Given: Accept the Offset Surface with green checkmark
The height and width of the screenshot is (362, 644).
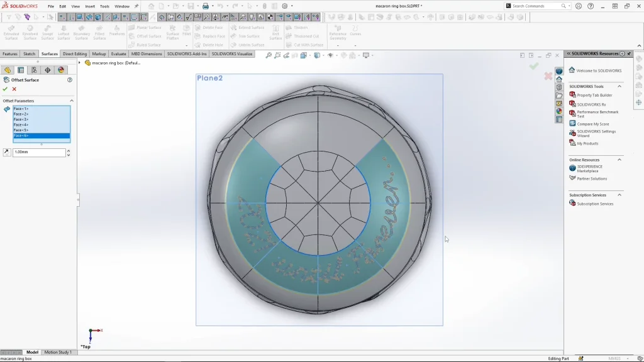Looking at the screenshot, I should pyautogui.click(x=5, y=89).
